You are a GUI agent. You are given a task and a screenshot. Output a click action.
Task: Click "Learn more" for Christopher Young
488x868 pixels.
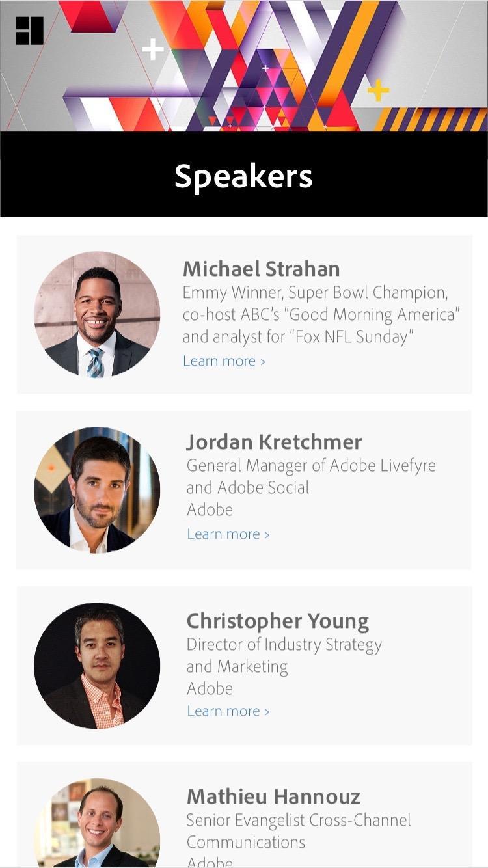click(224, 711)
